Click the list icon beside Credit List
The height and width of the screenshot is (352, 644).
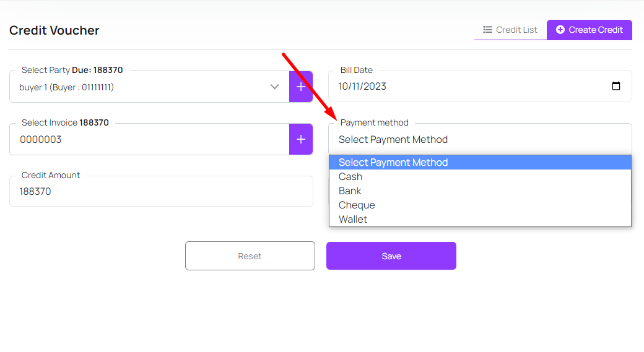(488, 30)
